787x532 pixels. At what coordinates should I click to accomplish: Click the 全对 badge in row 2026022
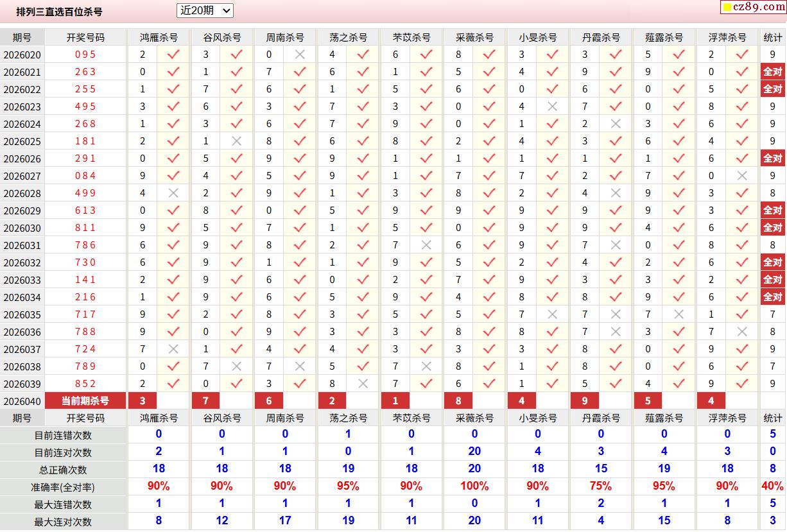tap(773, 89)
